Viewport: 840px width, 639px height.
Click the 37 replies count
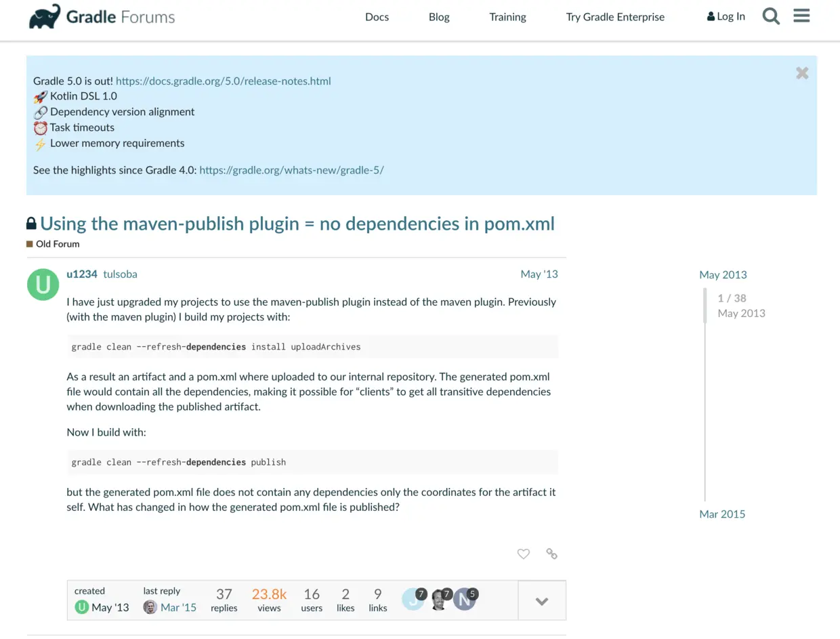click(x=224, y=600)
